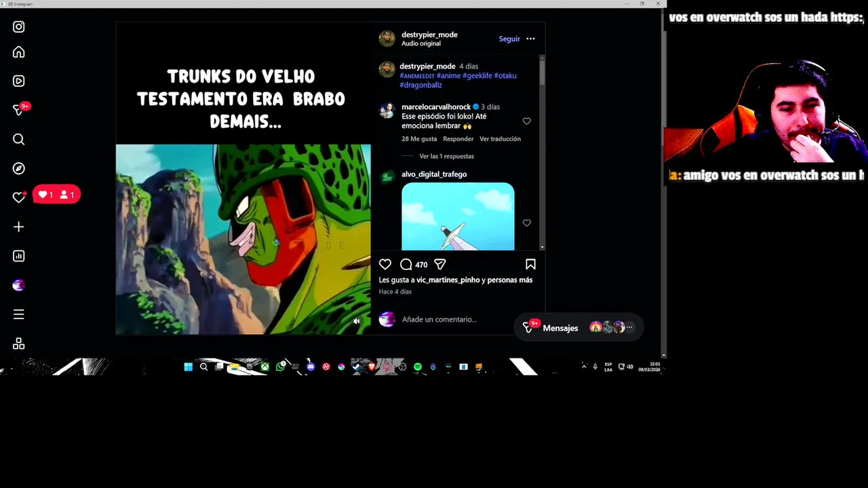Open vic_martines_pinho's profile from the likes line
Viewport: 868px width, 488px height.
tap(448, 280)
